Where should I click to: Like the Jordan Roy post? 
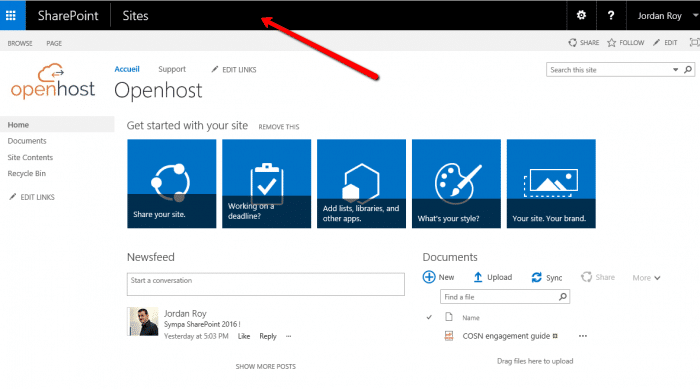click(x=244, y=336)
